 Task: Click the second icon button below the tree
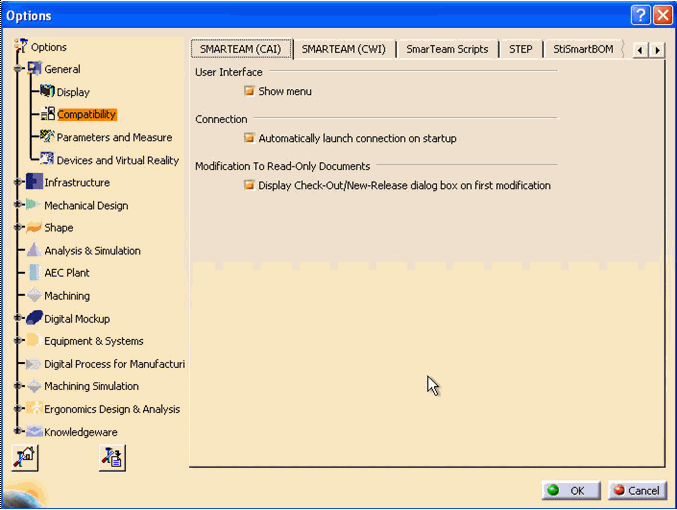click(112, 458)
